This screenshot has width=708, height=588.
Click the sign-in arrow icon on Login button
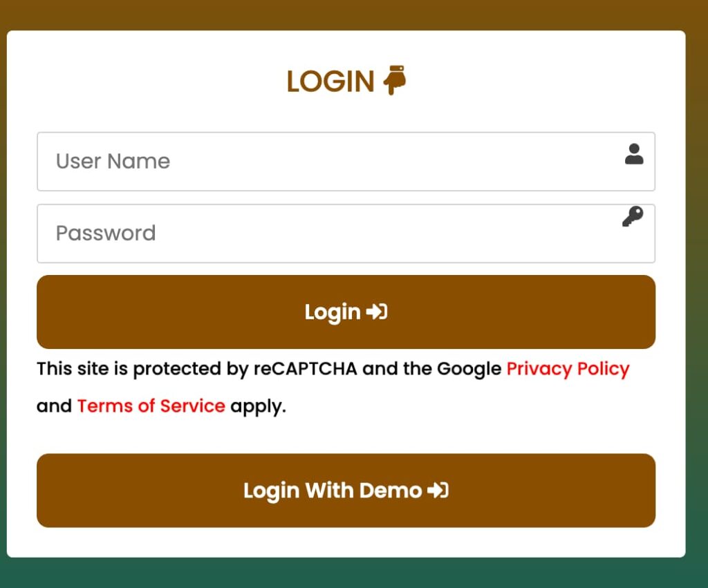pyautogui.click(x=377, y=312)
